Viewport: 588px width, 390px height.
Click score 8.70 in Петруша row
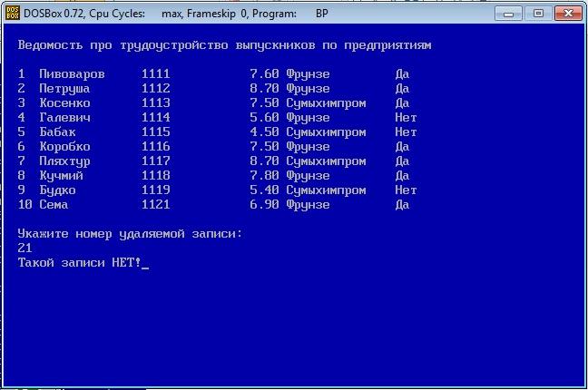tap(264, 89)
